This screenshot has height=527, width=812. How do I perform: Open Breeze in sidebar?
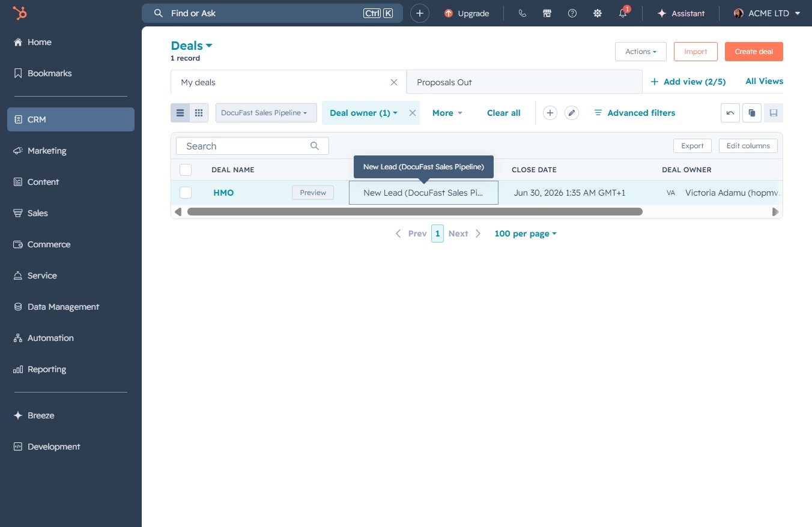71,415
